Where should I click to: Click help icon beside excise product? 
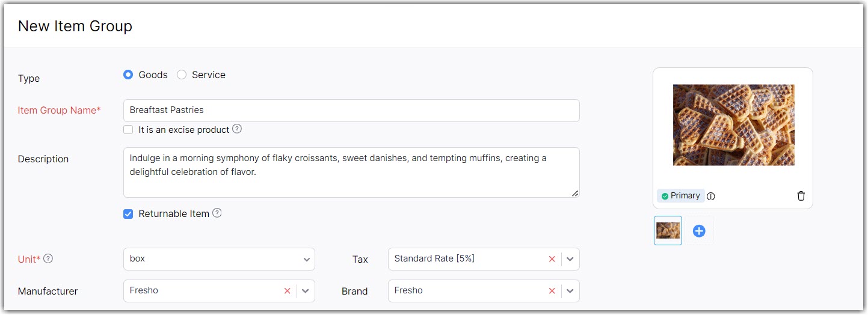(x=237, y=129)
